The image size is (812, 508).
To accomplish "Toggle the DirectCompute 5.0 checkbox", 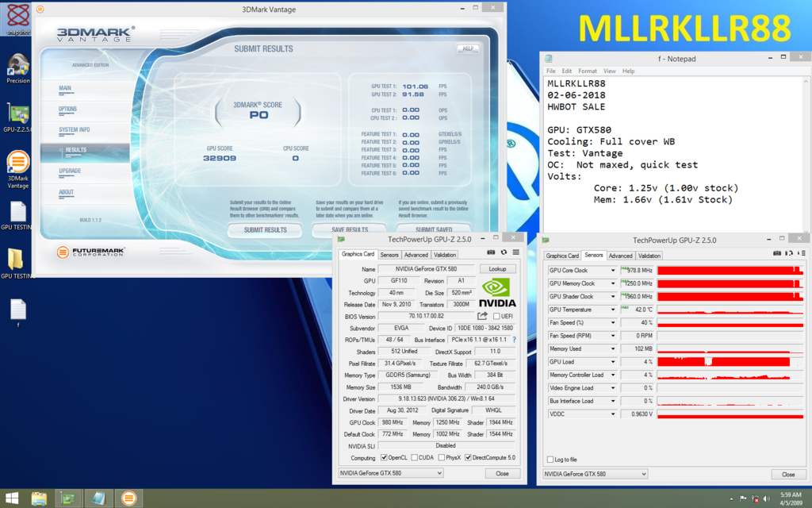I will [468, 458].
